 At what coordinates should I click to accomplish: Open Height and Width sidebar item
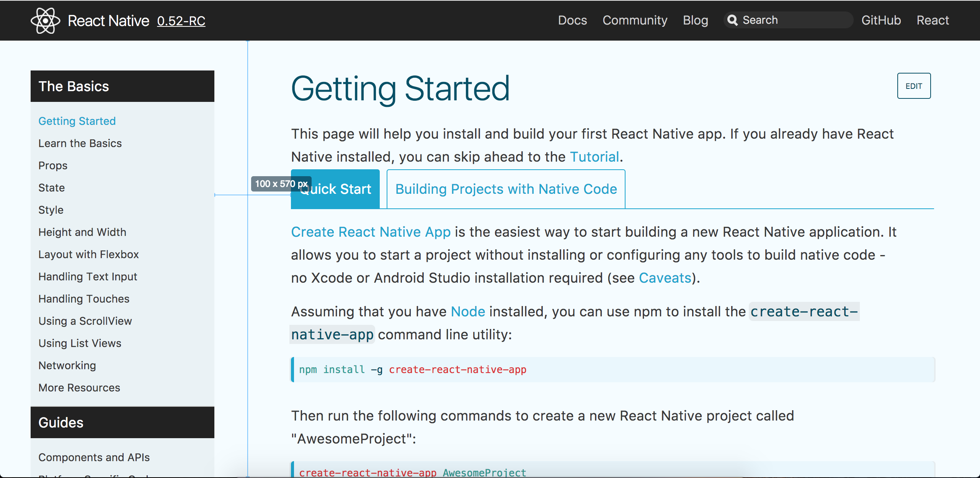click(82, 232)
